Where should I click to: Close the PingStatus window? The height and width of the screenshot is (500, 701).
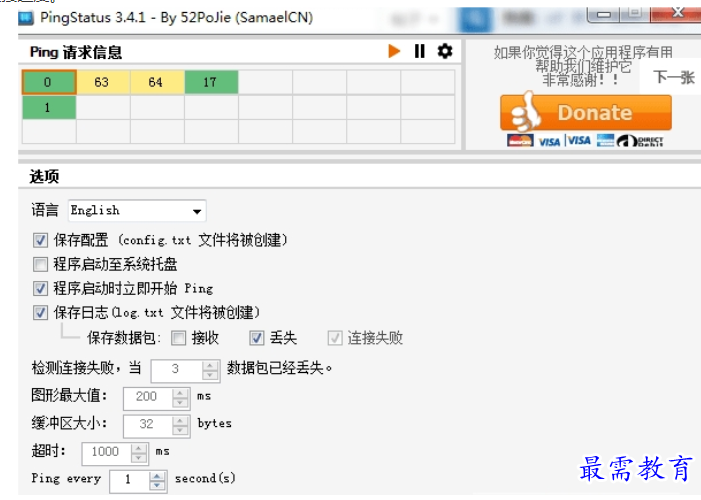(x=676, y=13)
